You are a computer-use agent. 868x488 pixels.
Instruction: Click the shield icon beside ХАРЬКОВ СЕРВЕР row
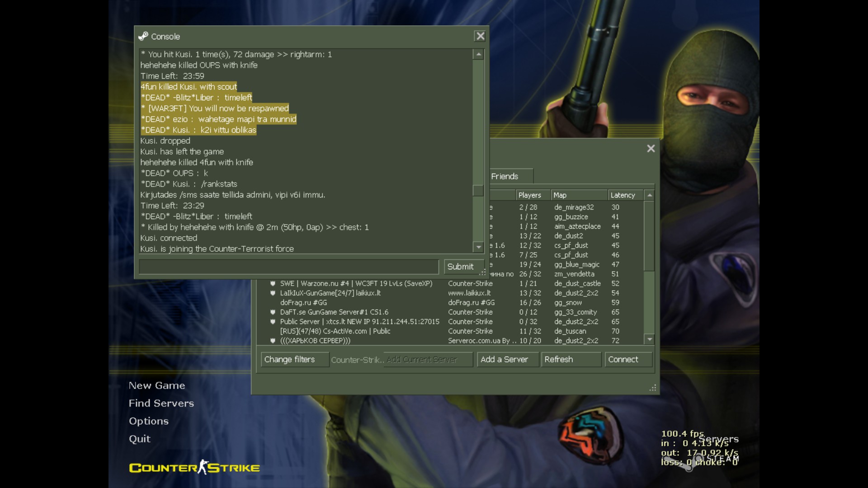[273, 341]
